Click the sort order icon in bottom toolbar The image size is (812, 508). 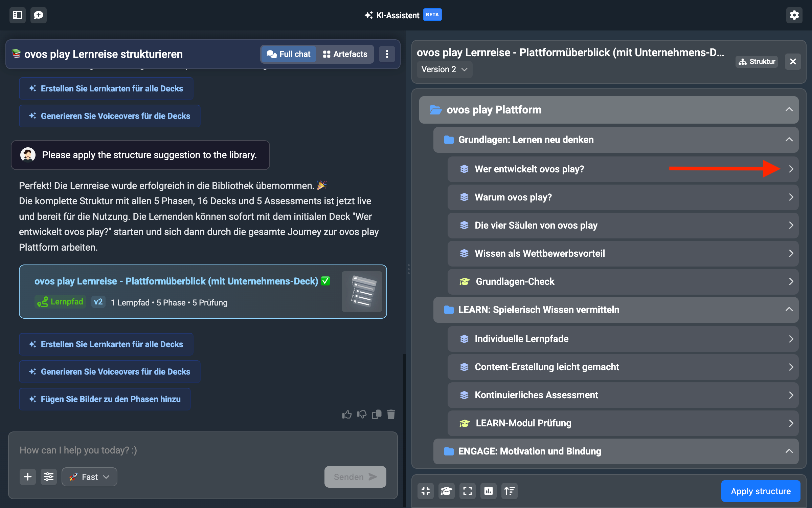[509, 491]
